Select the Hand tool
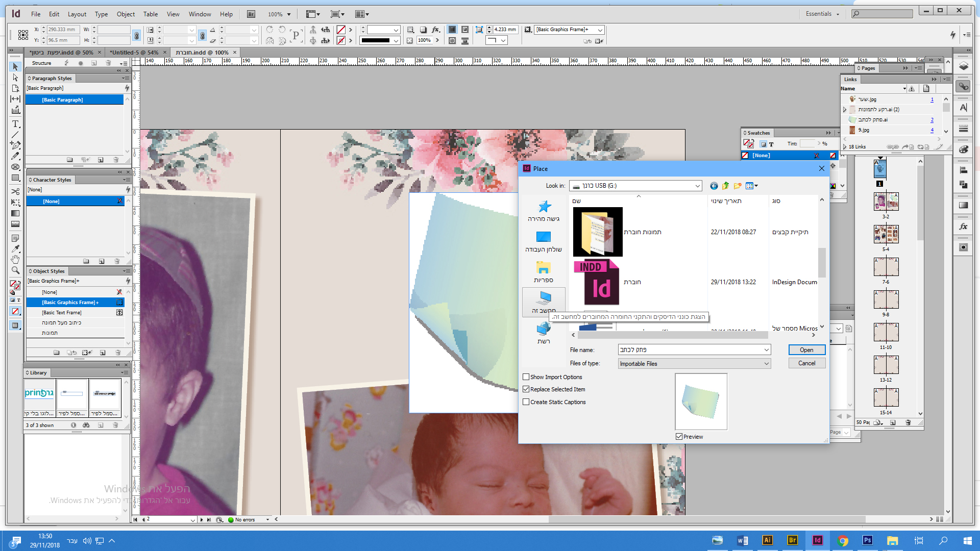The image size is (980, 551). [15, 260]
